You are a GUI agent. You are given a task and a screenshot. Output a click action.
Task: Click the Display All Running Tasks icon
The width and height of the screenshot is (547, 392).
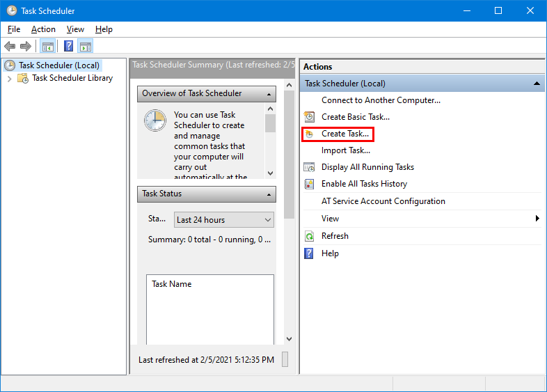(309, 167)
